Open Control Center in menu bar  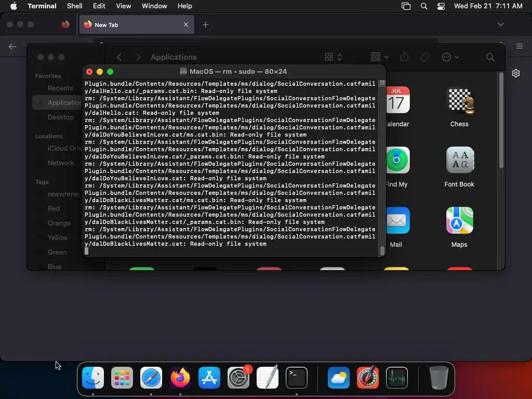pos(441,6)
